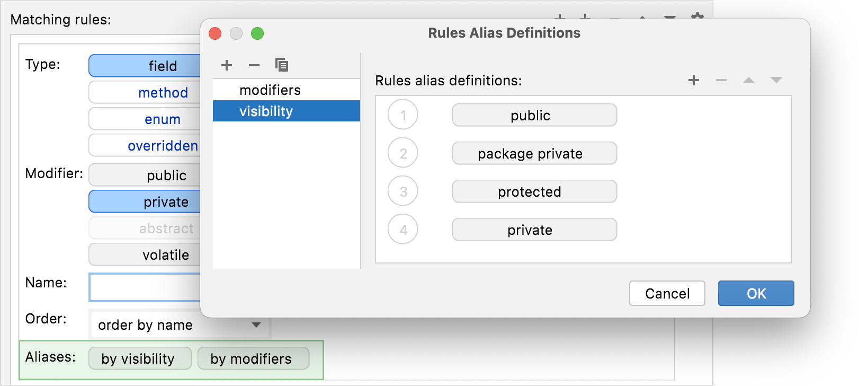Confirm changes with the OK button
The width and height of the screenshot is (868, 386).
click(x=756, y=293)
